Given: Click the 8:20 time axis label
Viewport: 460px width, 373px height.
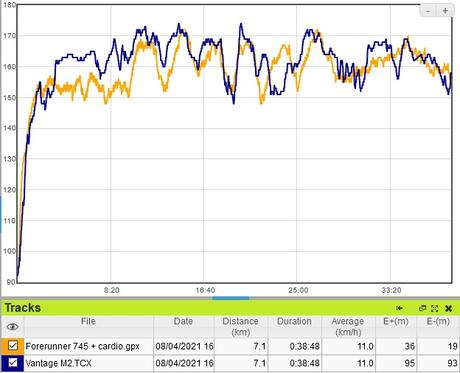Looking at the screenshot, I should (112, 290).
